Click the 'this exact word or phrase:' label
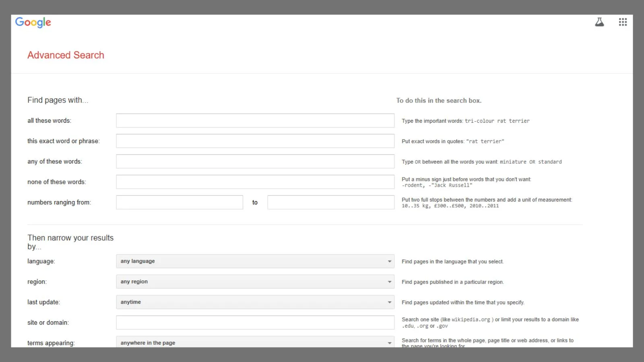The width and height of the screenshot is (644, 362). click(64, 141)
